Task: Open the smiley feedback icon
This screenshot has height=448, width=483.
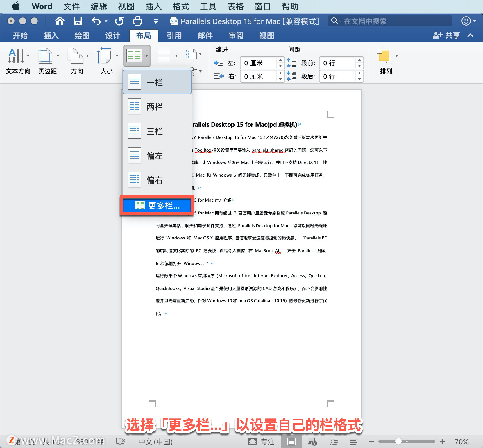Action: (x=466, y=21)
